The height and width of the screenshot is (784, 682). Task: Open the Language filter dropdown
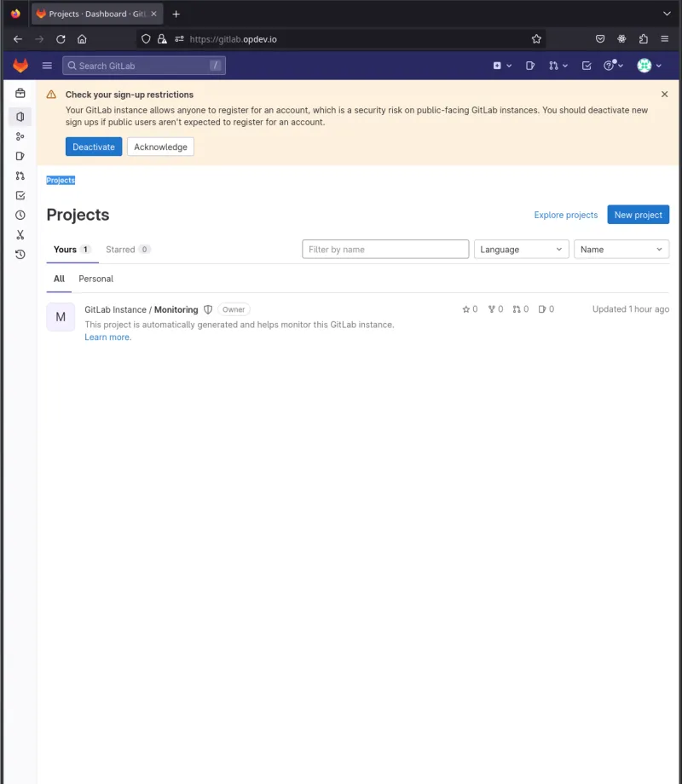[x=521, y=249]
